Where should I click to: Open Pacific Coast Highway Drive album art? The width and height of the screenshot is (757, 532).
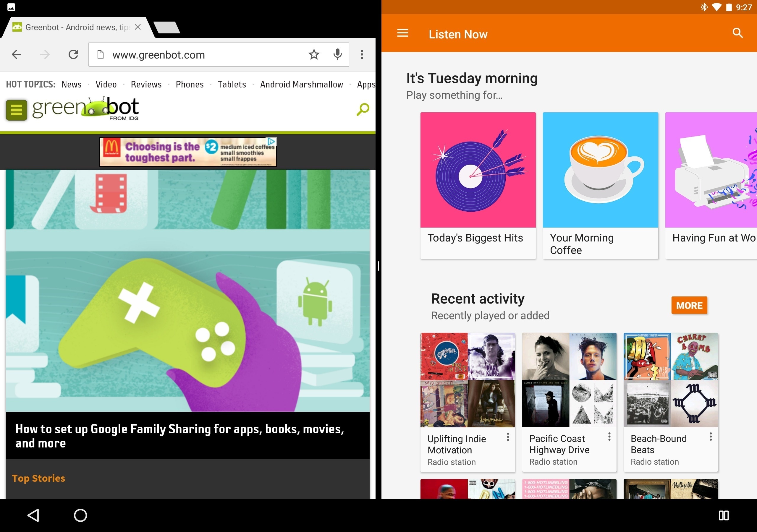[x=569, y=380]
